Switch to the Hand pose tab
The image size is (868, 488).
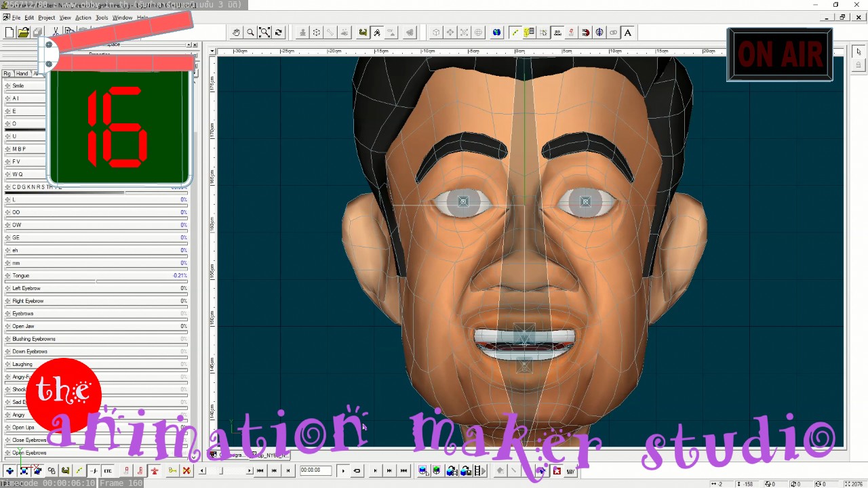(22, 73)
